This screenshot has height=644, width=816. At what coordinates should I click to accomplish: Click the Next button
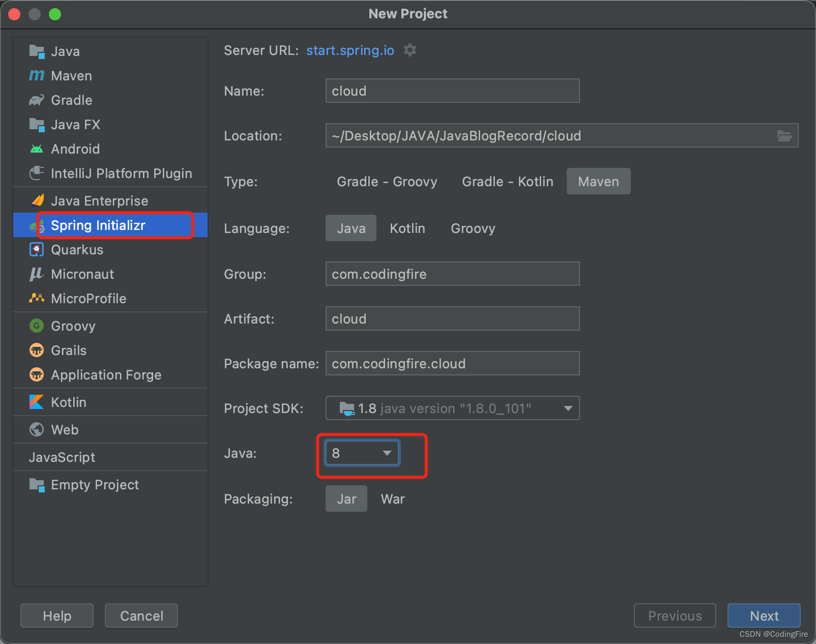[764, 616]
